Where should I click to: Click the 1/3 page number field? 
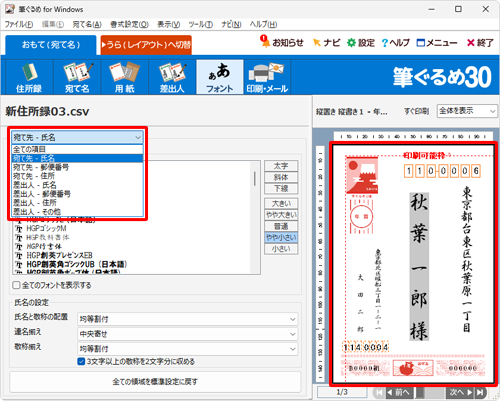coord(342,392)
